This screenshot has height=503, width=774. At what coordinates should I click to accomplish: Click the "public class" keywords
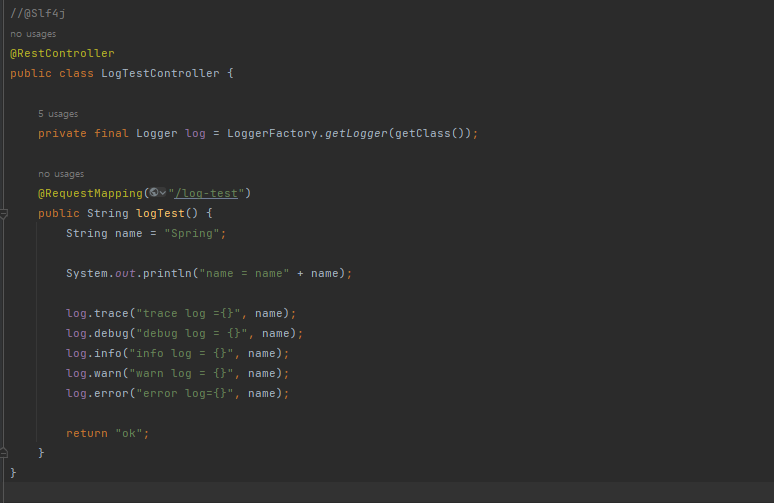point(52,74)
